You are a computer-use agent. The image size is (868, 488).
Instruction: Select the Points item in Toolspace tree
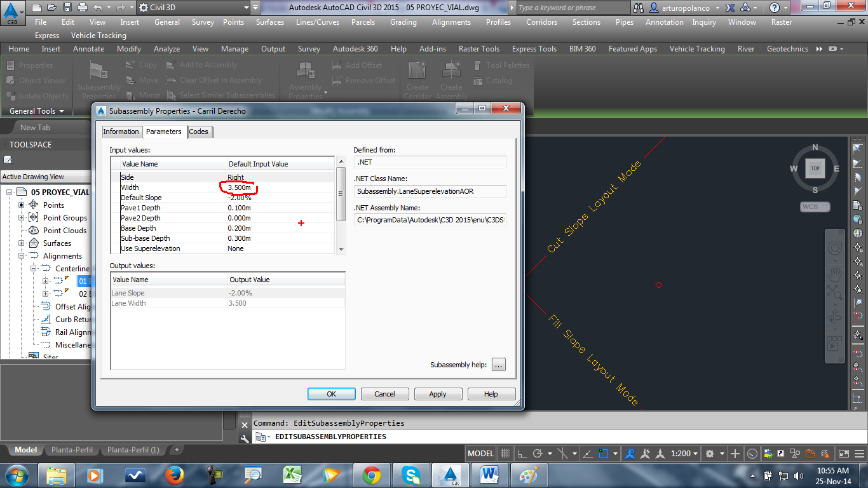coord(53,205)
